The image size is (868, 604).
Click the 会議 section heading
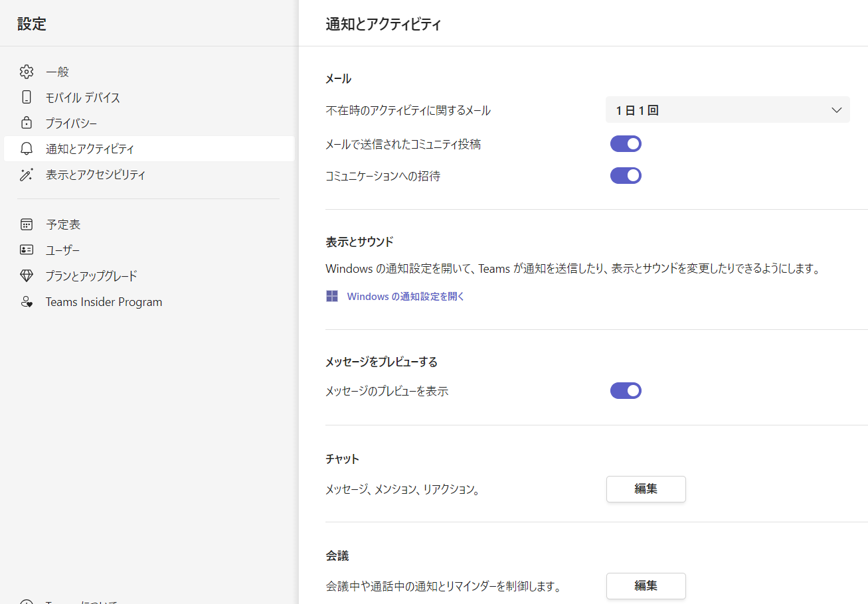pyautogui.click(x=337, y=556)
